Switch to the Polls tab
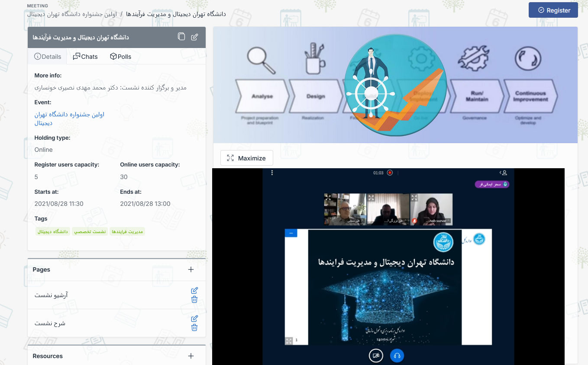The width and height of the screenshot is (588, 365). point(120,57)
